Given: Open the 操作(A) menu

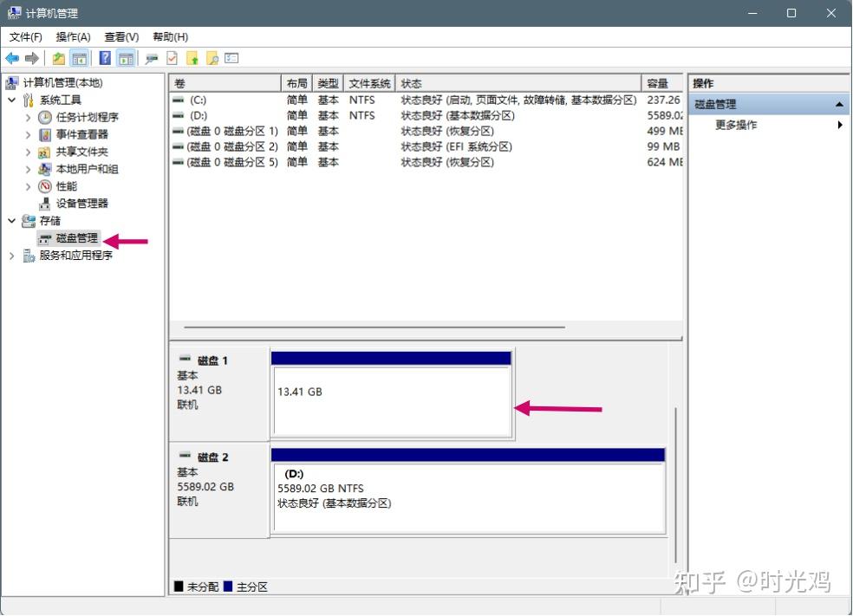Looking at the screenshot, I should [73, 37].
